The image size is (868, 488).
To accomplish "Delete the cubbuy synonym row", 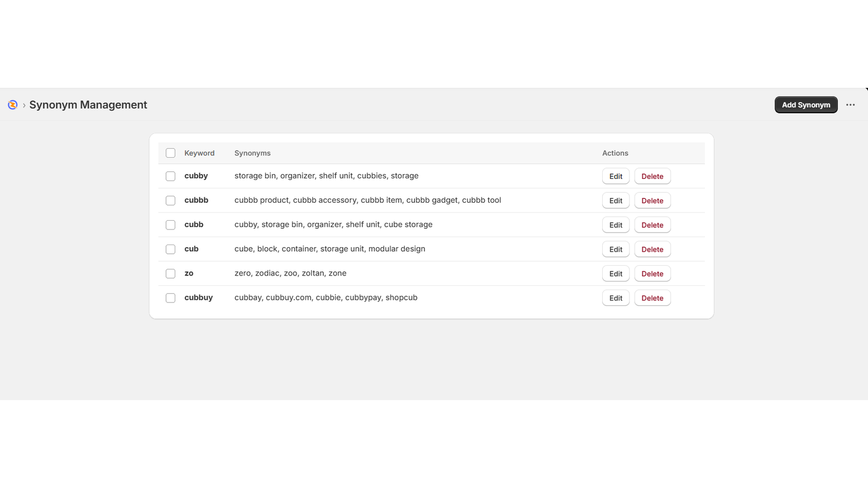I will point(652,298).
